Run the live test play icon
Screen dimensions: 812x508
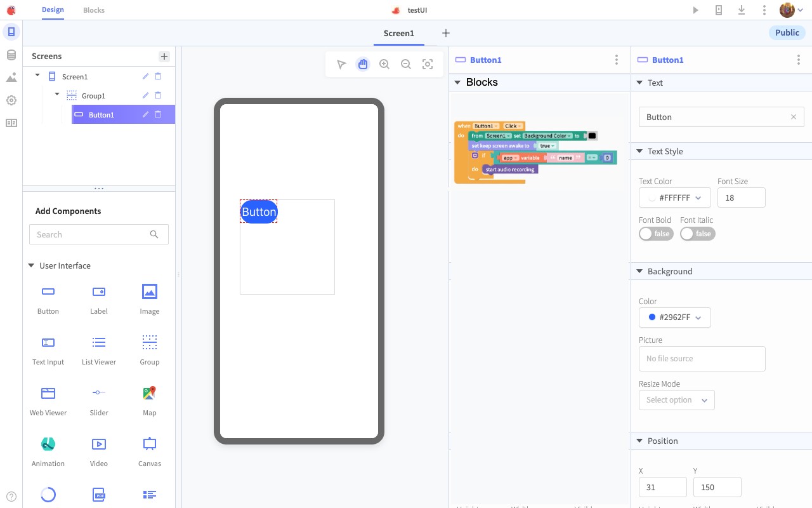pos(696,10)
